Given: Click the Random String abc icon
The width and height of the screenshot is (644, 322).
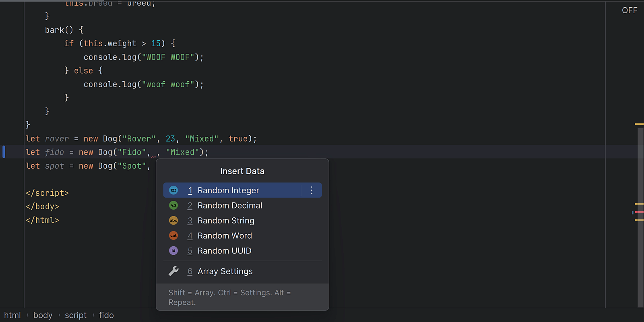Looking at the screenshot, I should pos(173,221).
